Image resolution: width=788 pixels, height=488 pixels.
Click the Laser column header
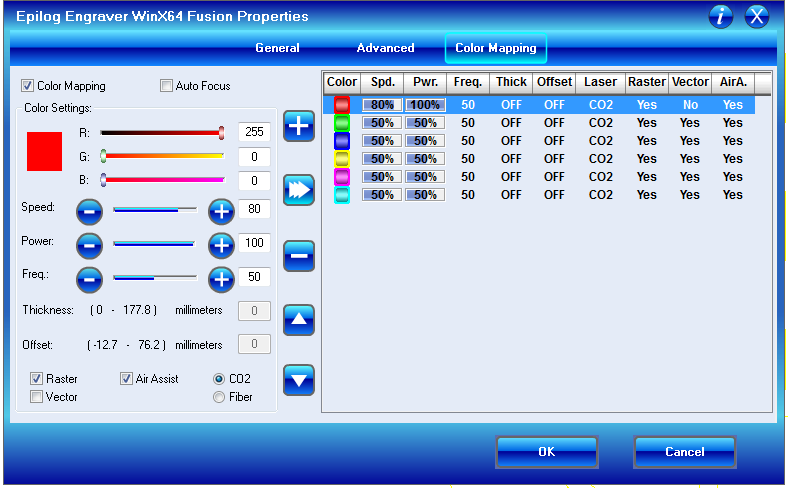click(601, 82)
